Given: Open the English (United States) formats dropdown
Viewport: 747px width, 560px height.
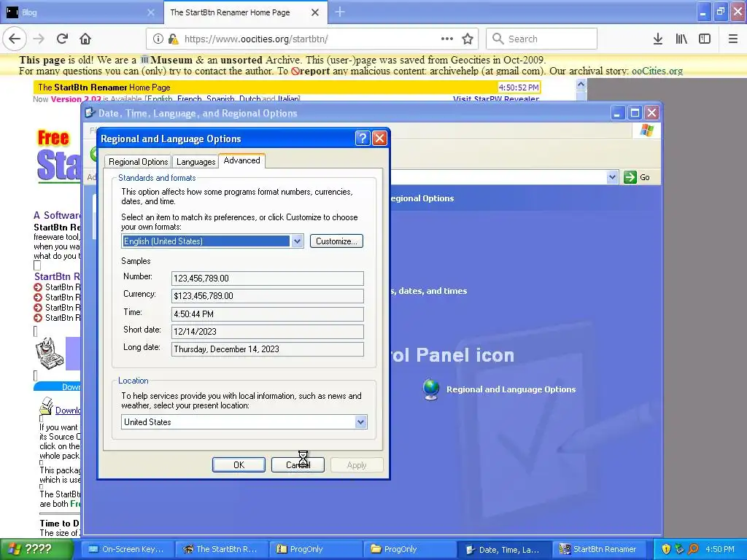Looking at the screenshot, I should tap(298, 241).
